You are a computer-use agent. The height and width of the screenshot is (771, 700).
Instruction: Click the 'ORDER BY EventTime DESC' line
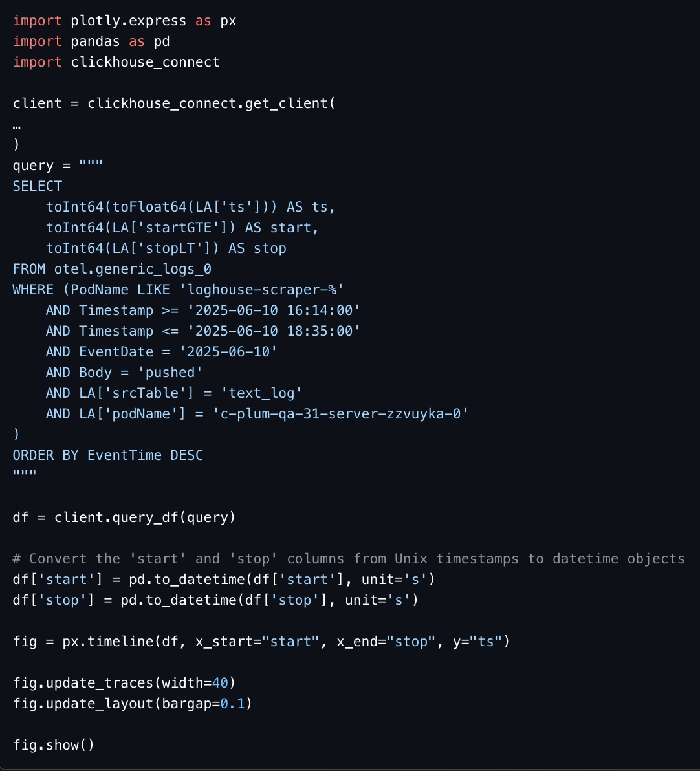[x=108, y=455]
